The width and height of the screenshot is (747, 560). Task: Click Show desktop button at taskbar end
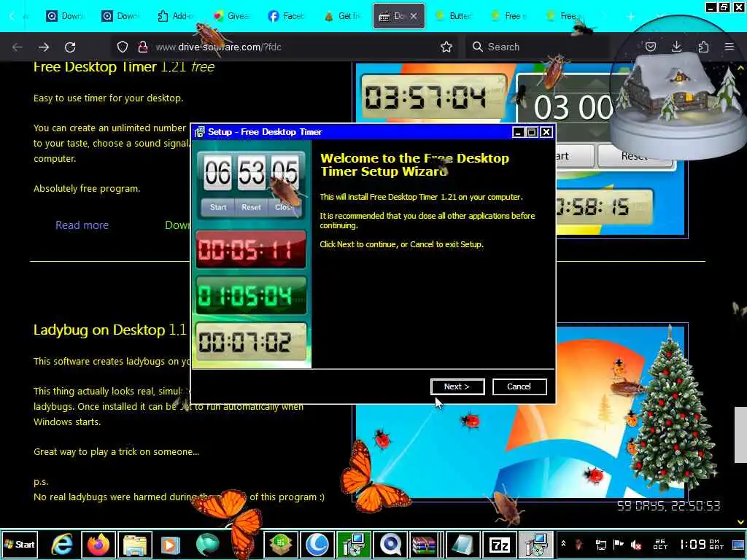(x=738, y=544)
